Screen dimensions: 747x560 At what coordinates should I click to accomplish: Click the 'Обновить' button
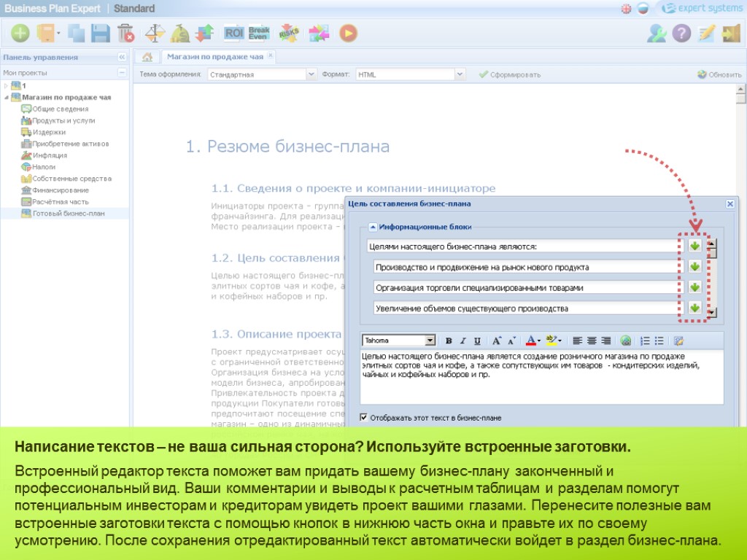point(719,74)
